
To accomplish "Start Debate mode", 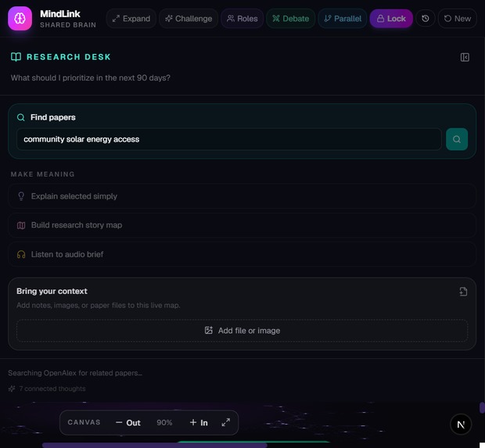I will click(x=290, y=19).
